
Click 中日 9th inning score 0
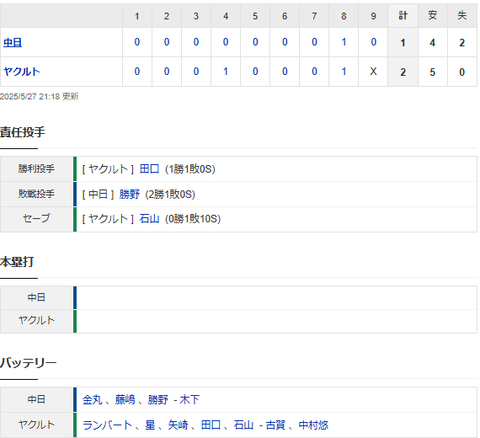click(x=373, y=42)
